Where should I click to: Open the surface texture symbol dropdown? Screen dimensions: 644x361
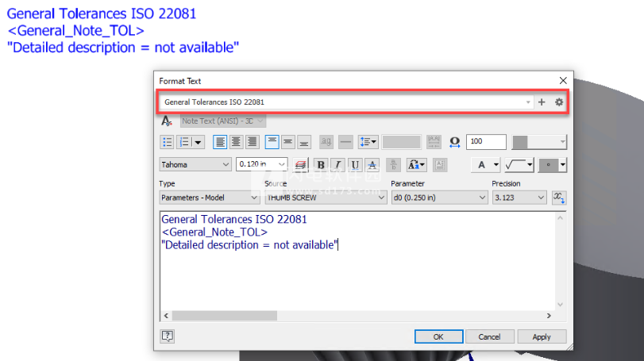[x=519, y=165]
